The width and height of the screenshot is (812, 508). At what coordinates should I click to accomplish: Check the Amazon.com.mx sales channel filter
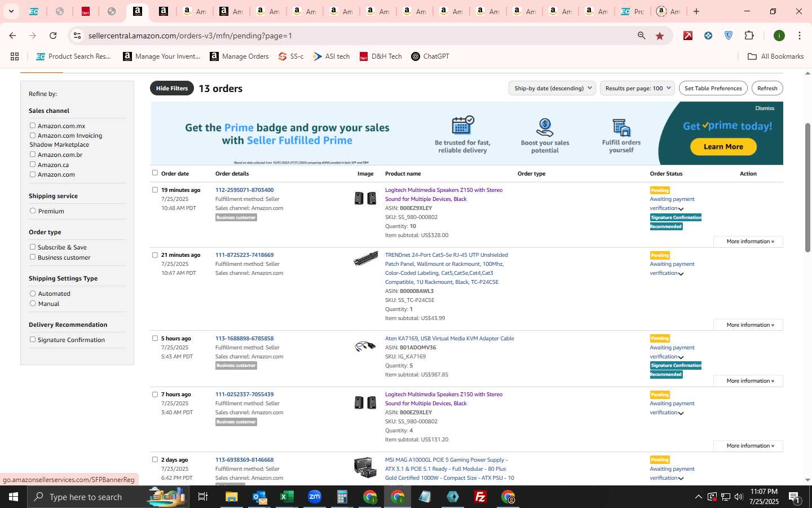(x=33, y=125)
